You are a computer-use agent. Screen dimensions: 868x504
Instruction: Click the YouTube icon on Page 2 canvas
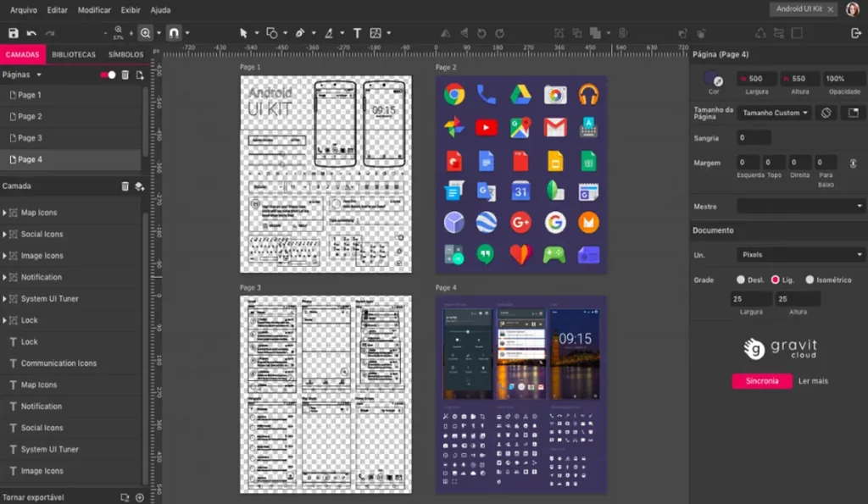click(486, 128)
